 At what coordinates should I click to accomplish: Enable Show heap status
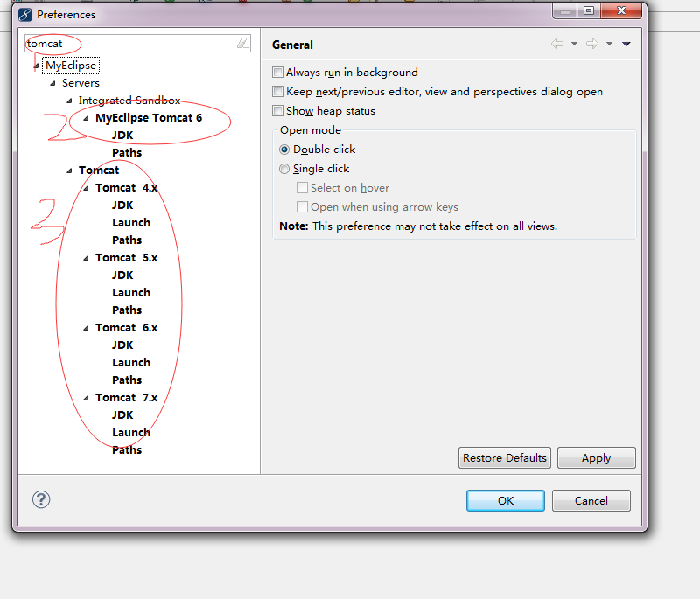[x=277, y=110]
